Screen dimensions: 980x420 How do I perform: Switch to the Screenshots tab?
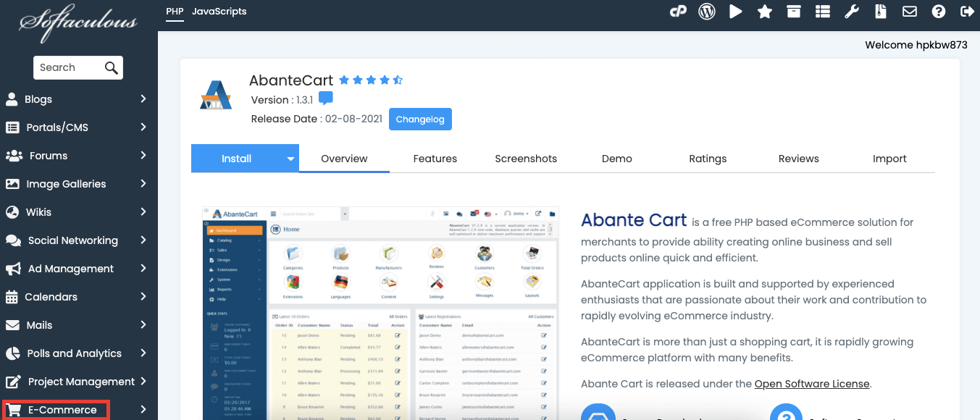click(526, 158)
